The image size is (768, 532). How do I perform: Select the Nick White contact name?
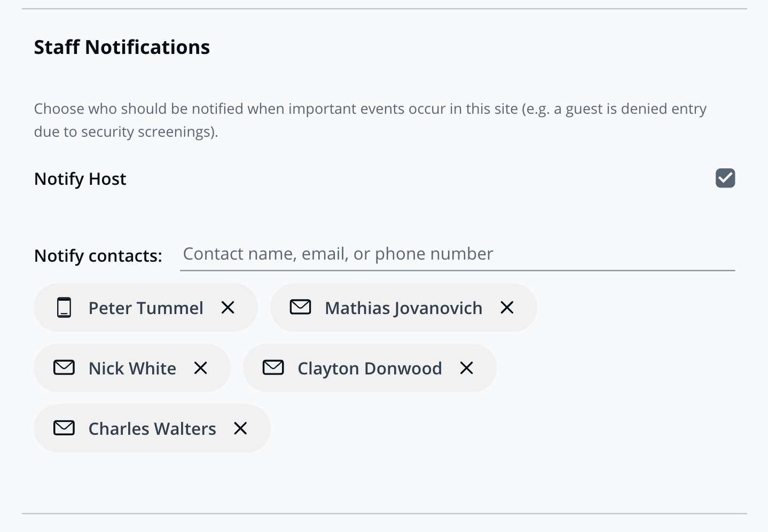[132, 369]
